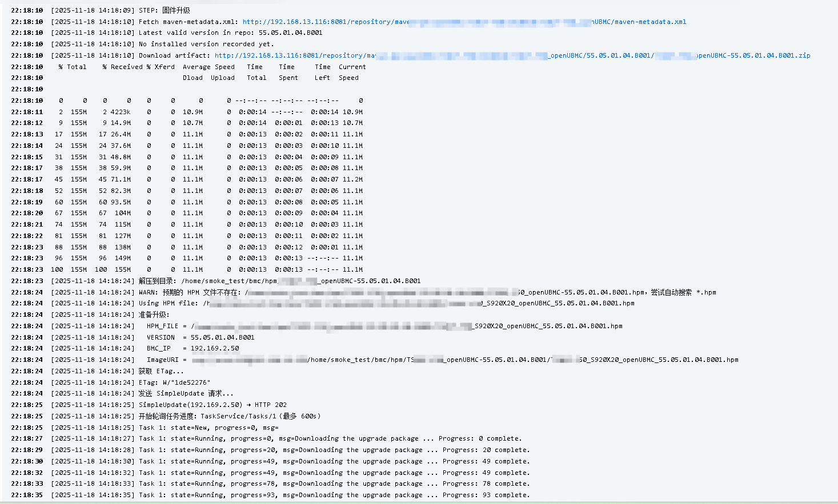This screenshot has width=838, height=504.
Task: Click the '准备升级' log entry
Action: point(154,315)
